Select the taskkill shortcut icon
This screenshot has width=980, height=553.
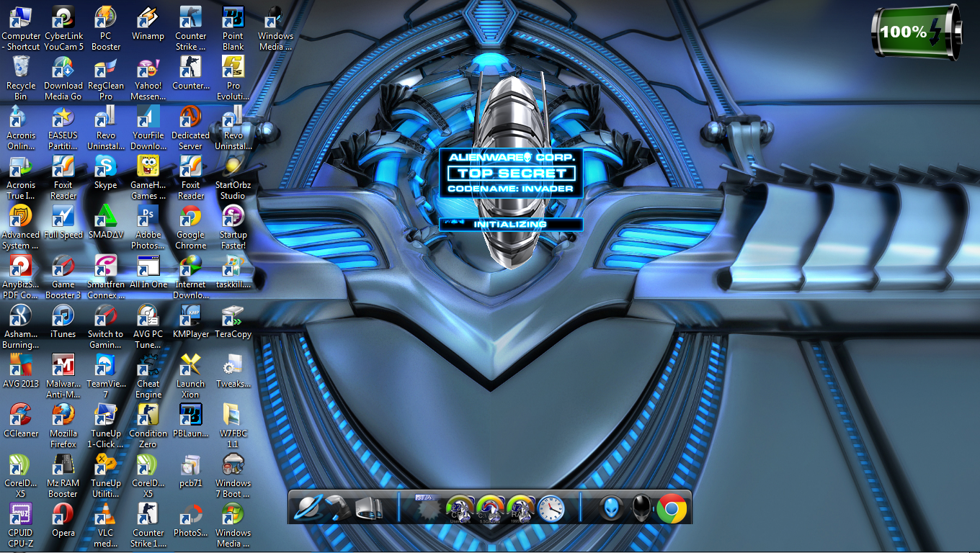[x=233, y=271]
